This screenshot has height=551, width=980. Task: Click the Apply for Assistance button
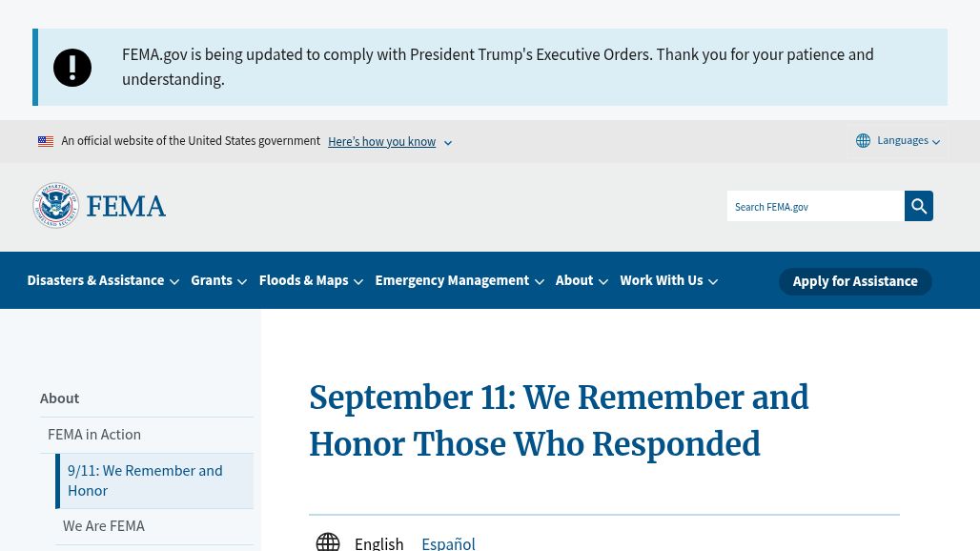point(855,281)
